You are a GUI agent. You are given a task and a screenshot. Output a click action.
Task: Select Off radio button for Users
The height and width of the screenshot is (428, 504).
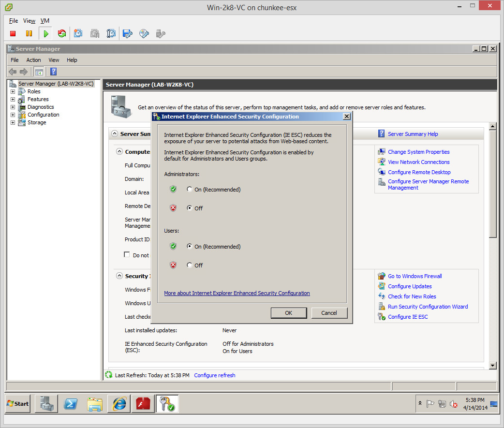tap(190, 265)
